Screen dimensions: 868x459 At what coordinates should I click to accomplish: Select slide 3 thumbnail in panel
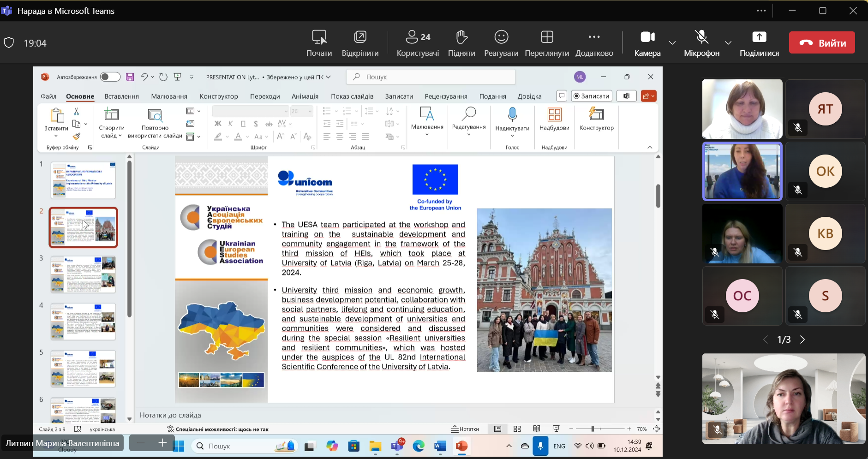83,274
